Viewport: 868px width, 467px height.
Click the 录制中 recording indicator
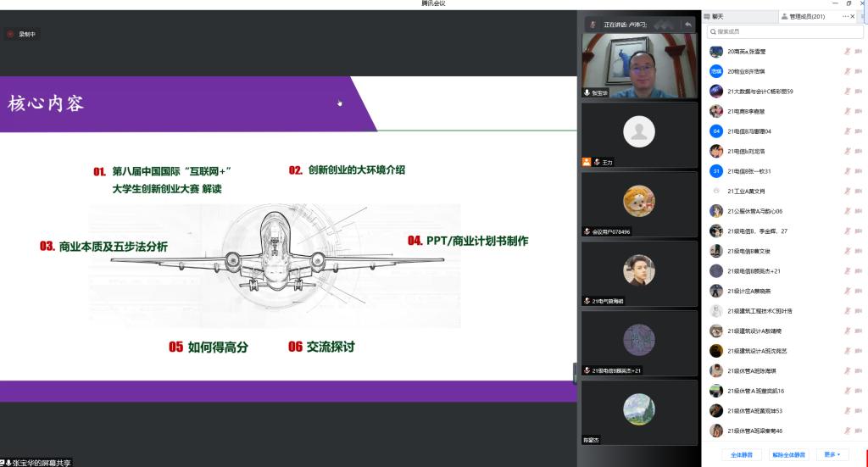22,34
